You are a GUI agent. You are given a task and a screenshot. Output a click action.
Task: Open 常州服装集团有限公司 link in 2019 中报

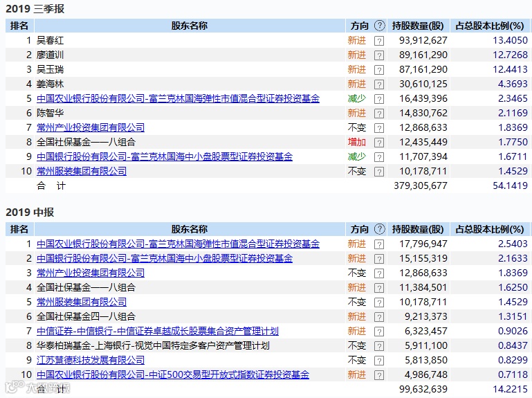[82, 302]
